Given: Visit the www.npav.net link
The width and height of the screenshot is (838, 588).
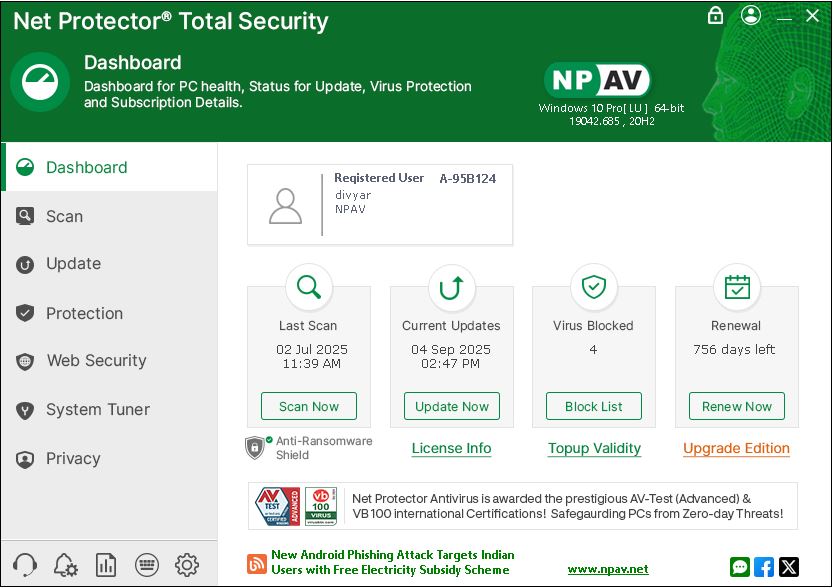Looking at the screenshot, I should 608,569.
